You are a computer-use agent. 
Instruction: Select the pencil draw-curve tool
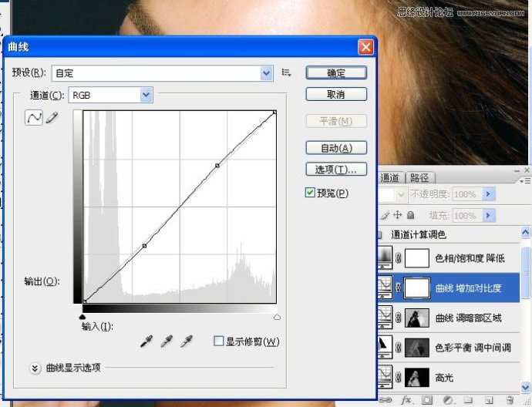(52, 119)
